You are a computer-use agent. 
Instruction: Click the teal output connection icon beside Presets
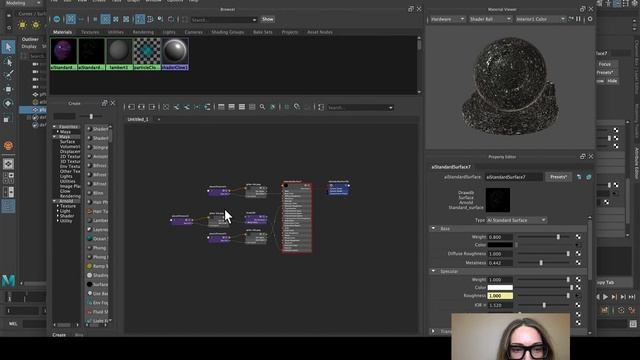click(x=589, y=177)
